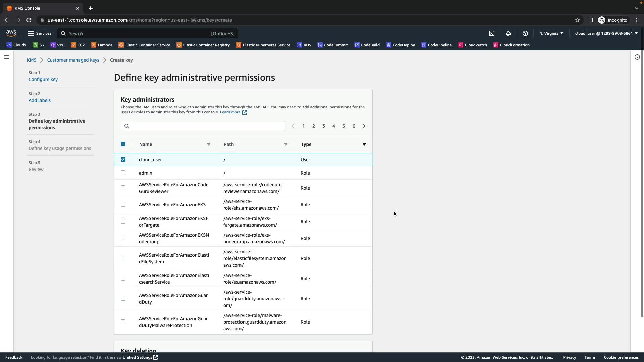Go to Step 1 Configure key

43,79
